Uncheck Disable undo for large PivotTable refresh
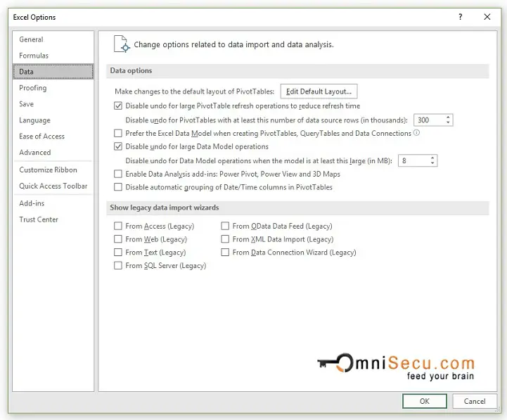Viewport: 507px width, 420px height. point(118,106)
